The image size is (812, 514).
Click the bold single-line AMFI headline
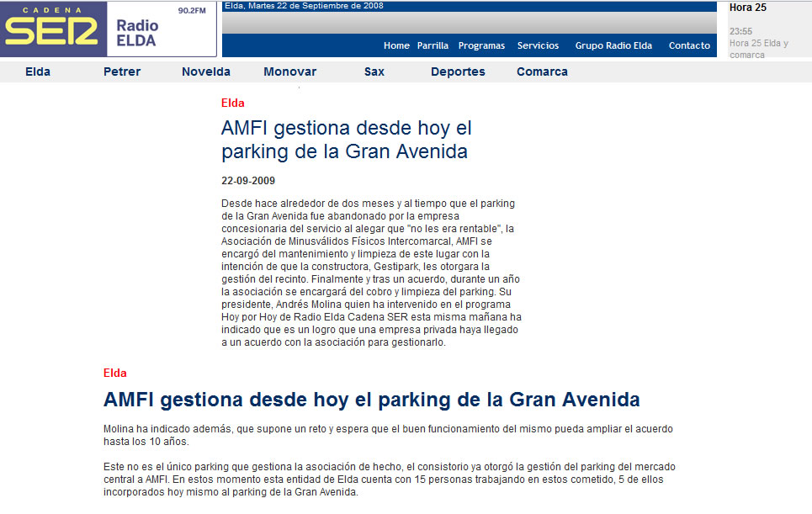pos(371,400)
